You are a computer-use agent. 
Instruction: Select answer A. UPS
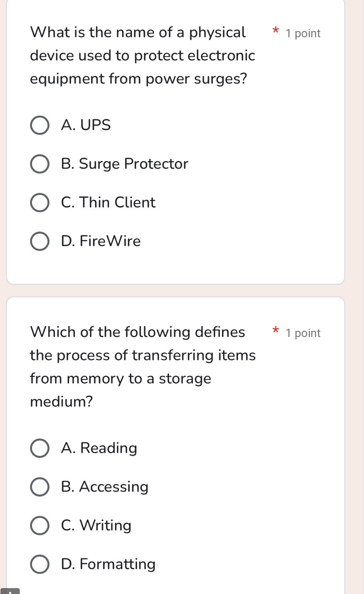pyautogui.click(x=40, y=125)
